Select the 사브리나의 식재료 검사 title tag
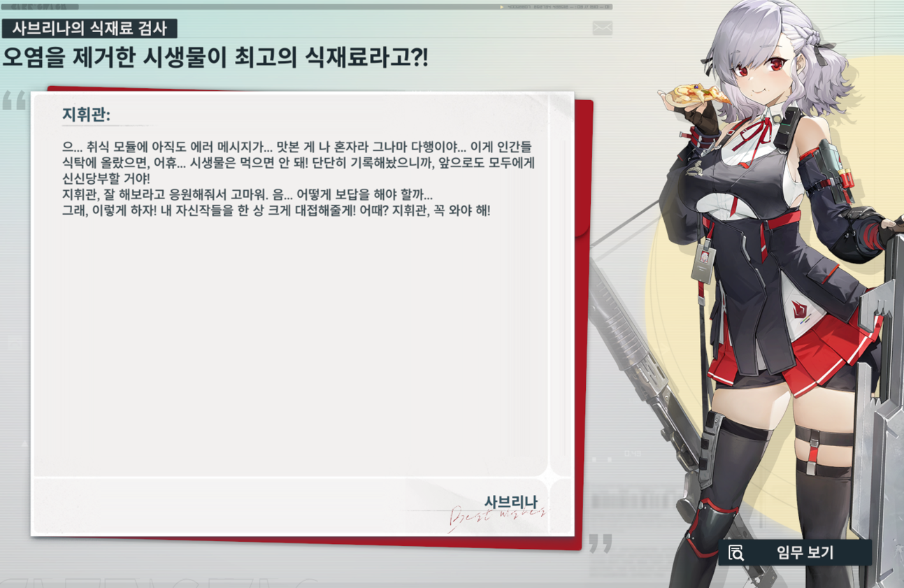The image size is (904, 588). [89, 28]
